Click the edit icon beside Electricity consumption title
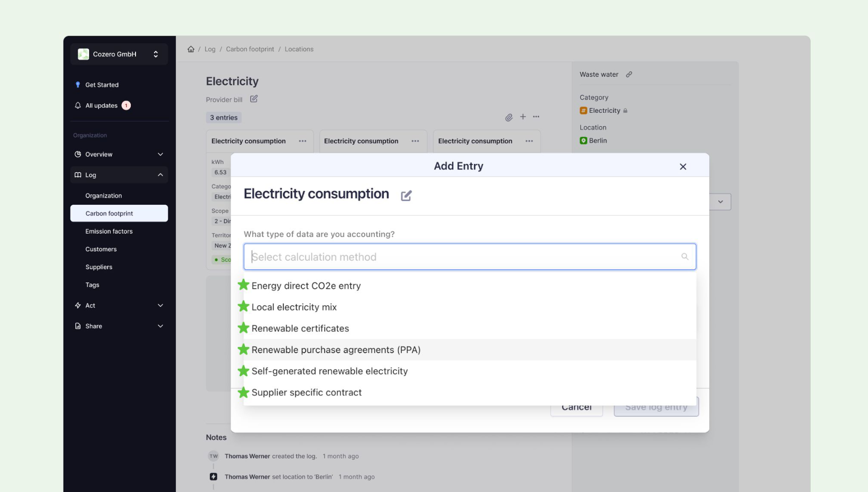 tap(406, 196)
